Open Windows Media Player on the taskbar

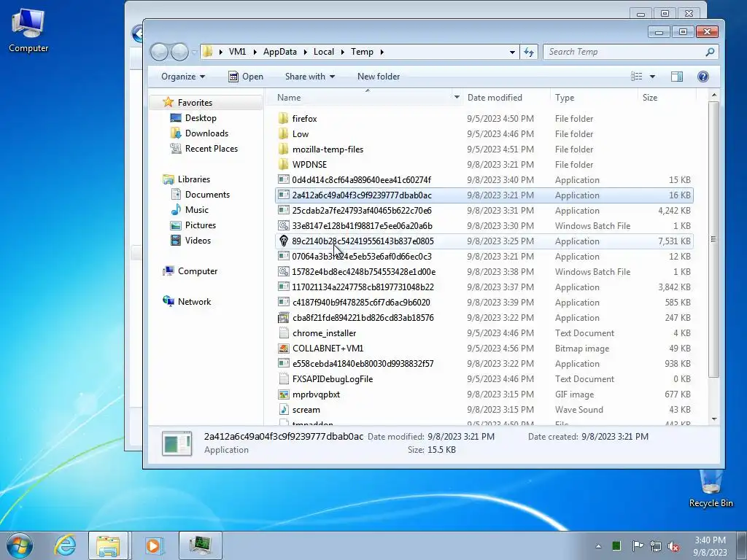pyautogui.click(x=153, y=545)
